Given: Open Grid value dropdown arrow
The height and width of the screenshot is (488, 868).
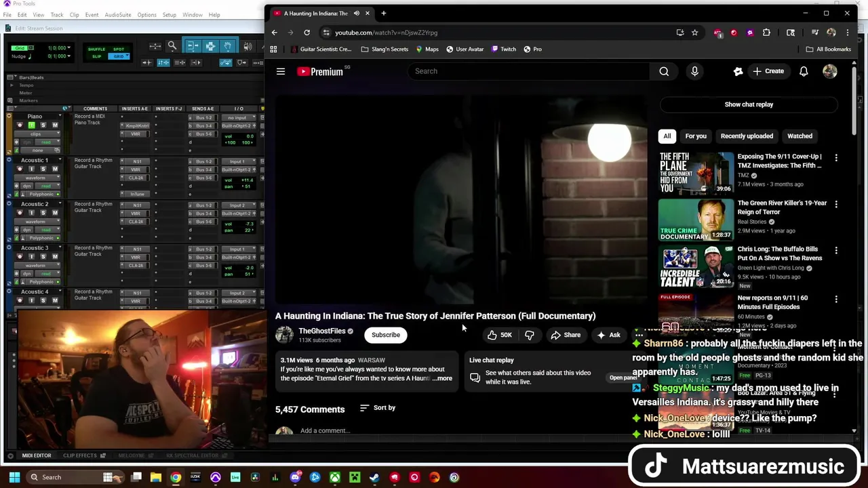Looking at the screenshot, I should 69,47.
